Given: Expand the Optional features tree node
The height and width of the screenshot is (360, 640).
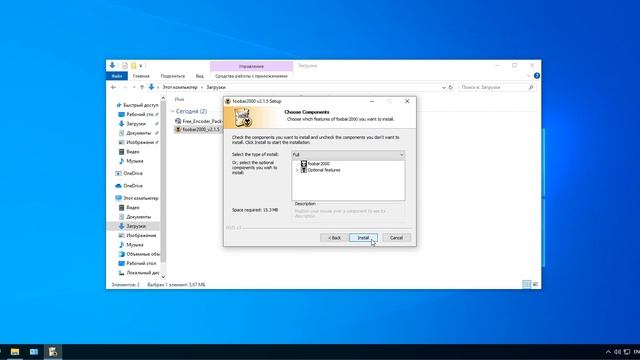Looking at the screenshot, I should (x=297, y=170).
